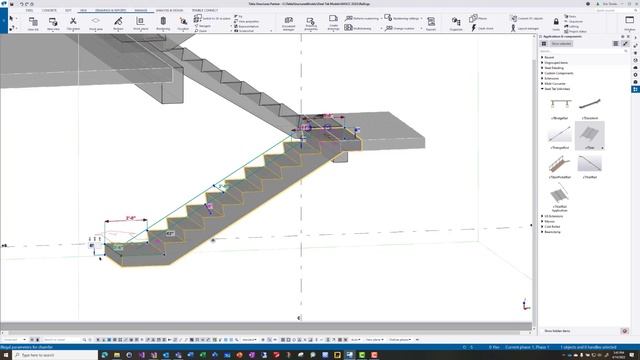Click the Save icon in title bar
The height and width of the screenshot is (360, 640).
click(11, 4)
